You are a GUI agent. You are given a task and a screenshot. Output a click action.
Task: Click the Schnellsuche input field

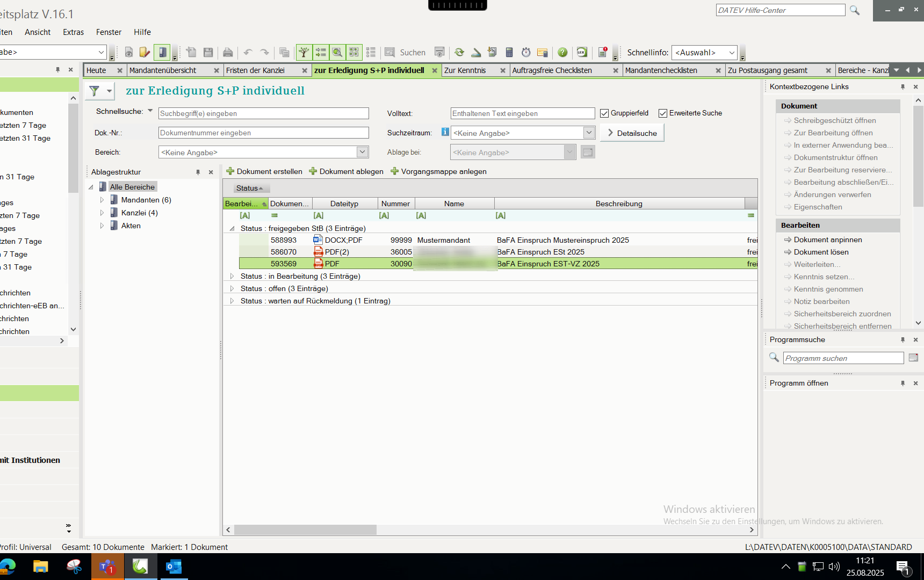coord(263,113)
